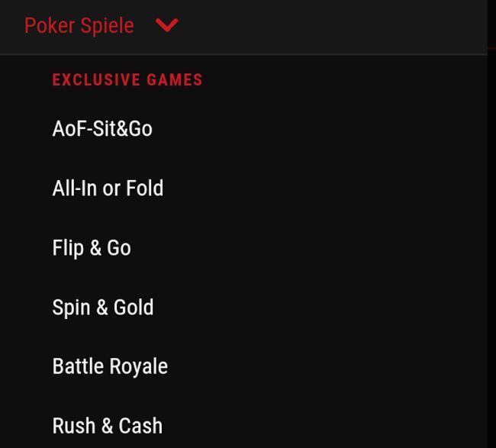Select All-In or Fold from the list
This screenshot has width=496, height=448.
pos(108,188)
